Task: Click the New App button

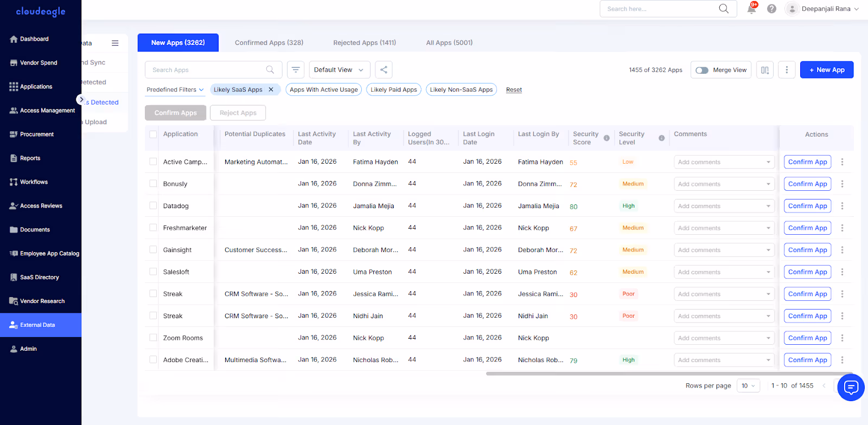Action: tap(827, 70)
